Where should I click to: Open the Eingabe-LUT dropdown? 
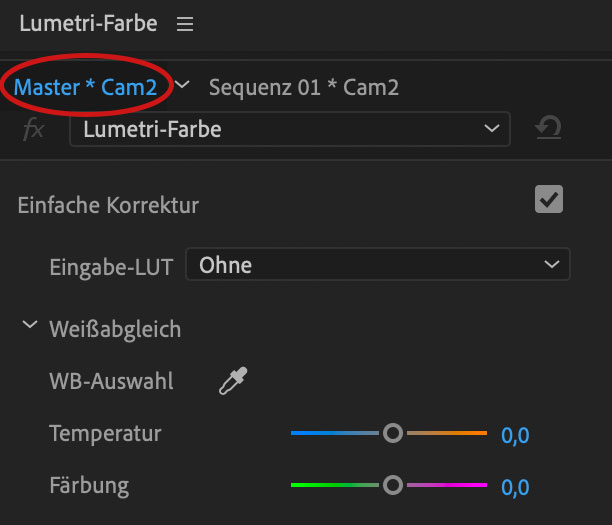(377, 265)
